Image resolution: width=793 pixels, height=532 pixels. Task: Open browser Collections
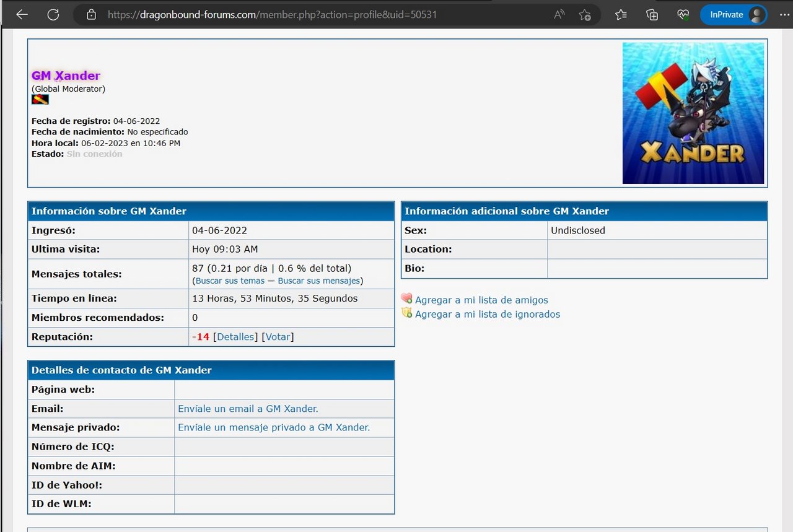(x=652, y=14)
